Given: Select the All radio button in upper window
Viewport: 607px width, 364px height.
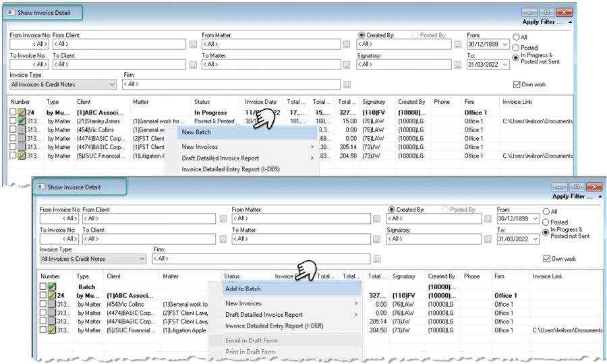Looking at the screenshot, I should click(516, 37).
